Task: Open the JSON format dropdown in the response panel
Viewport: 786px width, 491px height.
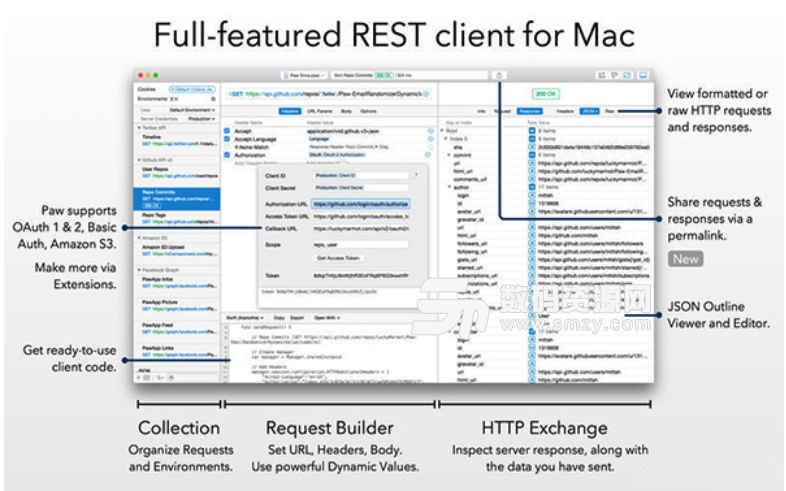Action: tap(590, 111)
